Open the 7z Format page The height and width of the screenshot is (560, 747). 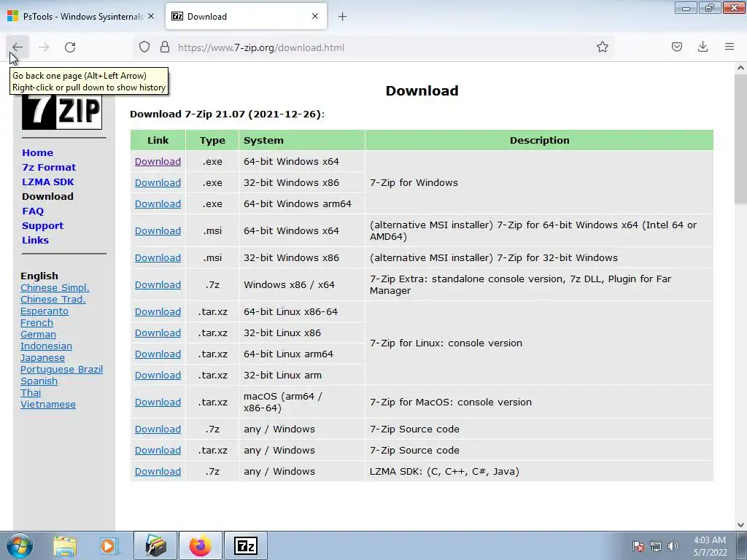(49, 168)
